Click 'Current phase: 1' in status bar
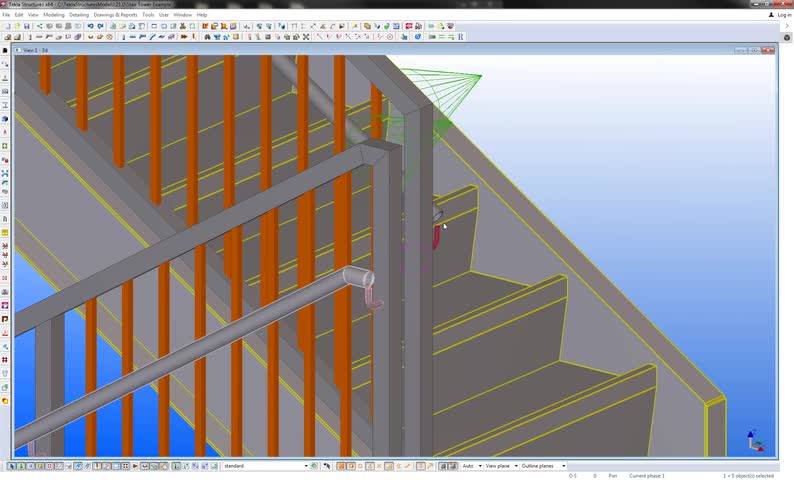Screen dimensions: 794x480 tap(647, 476)
